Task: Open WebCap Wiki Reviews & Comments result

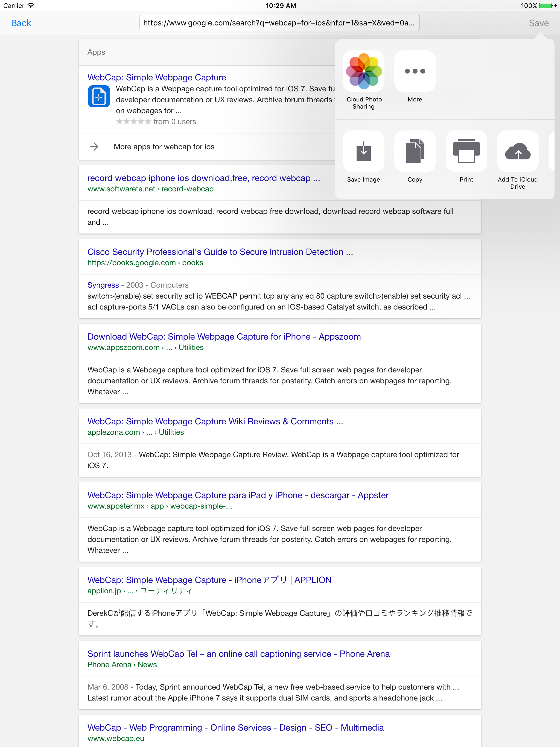Action: point(215,421)
